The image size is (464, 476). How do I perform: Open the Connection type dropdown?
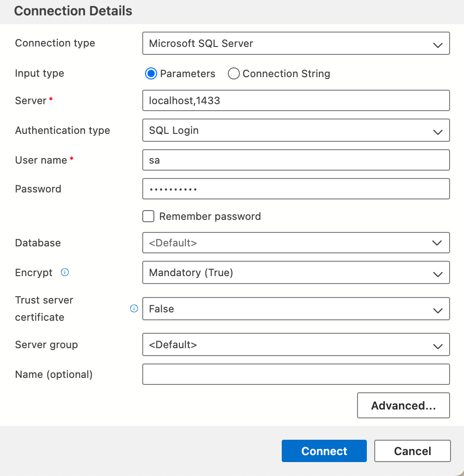click(x=296, y=43)
